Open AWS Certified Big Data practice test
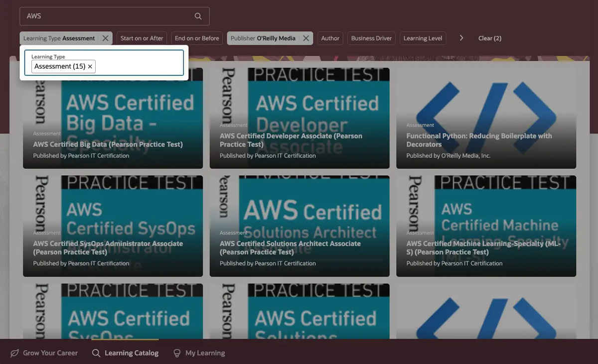Image resolution: width=598 pixels, height=364 pixels. tap(108, 144)
